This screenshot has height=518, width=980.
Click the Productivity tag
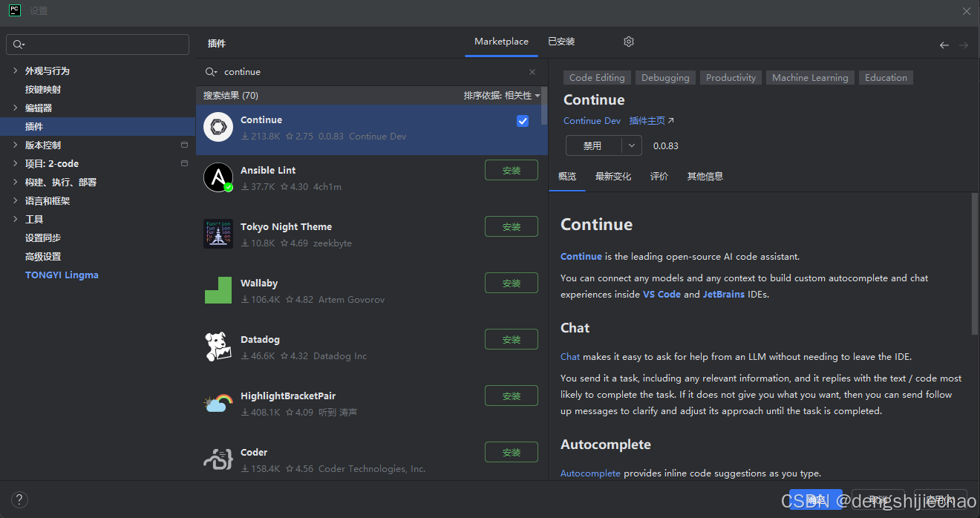[x=731, y=77]
